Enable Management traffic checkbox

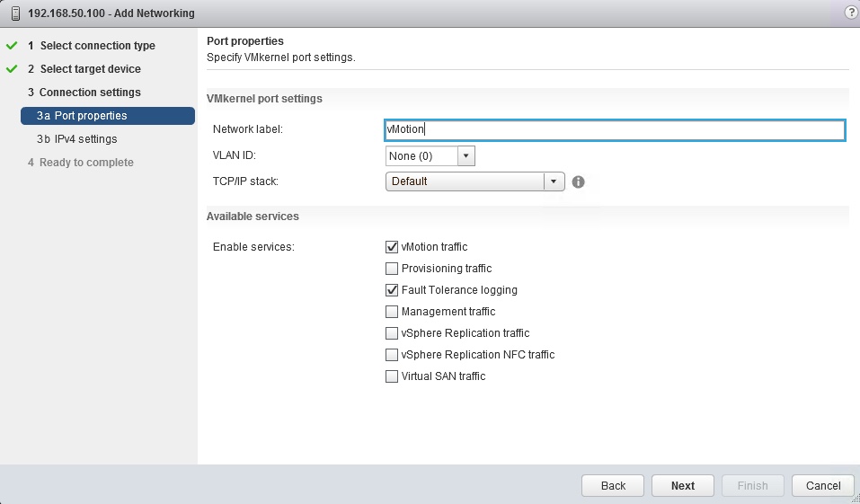392,312
